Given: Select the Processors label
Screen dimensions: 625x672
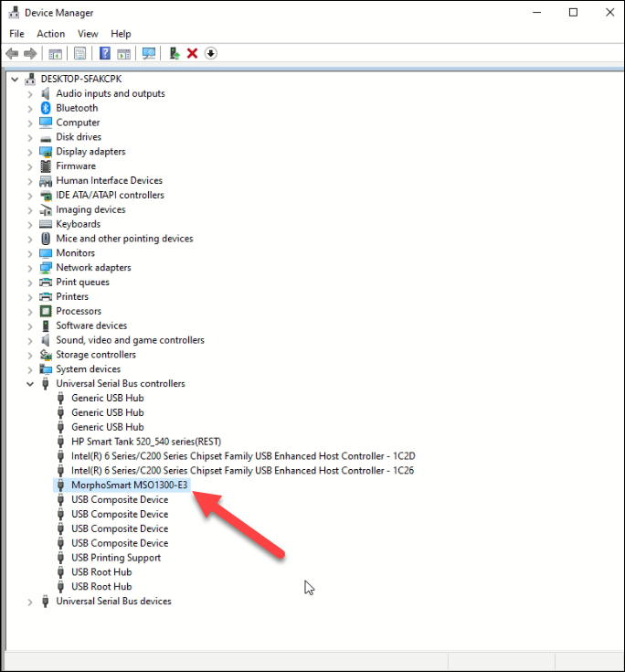Looking at the screenshot, I should coord(79,311).
